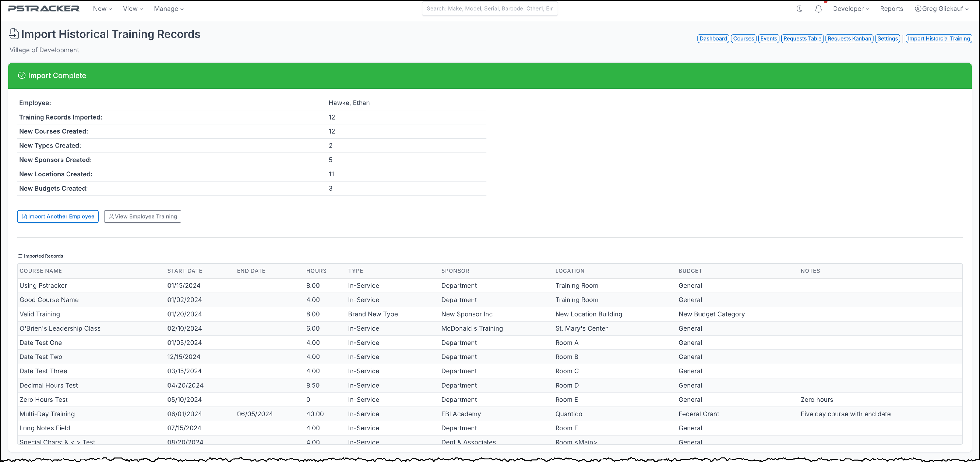
Task: Open the Developer dropdown
Action: 851,9
